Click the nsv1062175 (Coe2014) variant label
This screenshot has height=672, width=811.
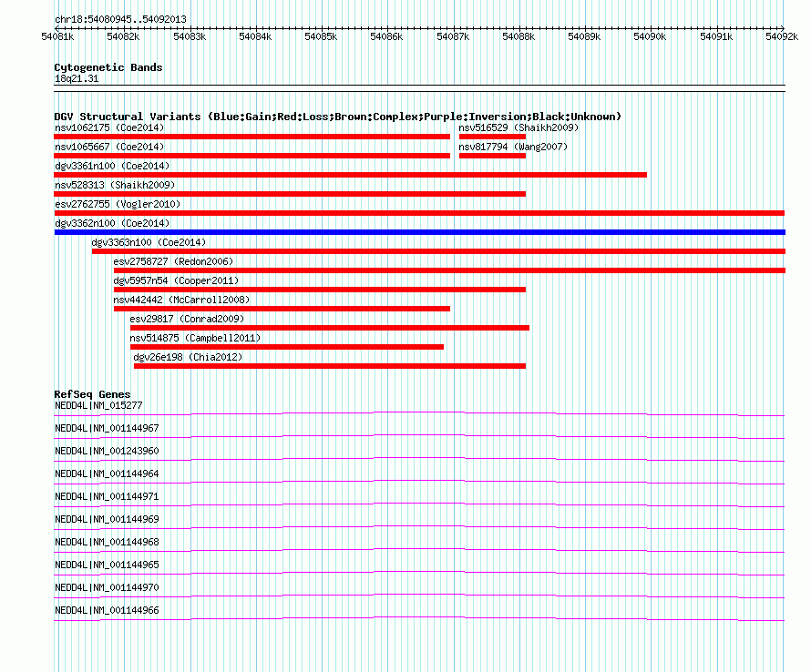(109, 127)
